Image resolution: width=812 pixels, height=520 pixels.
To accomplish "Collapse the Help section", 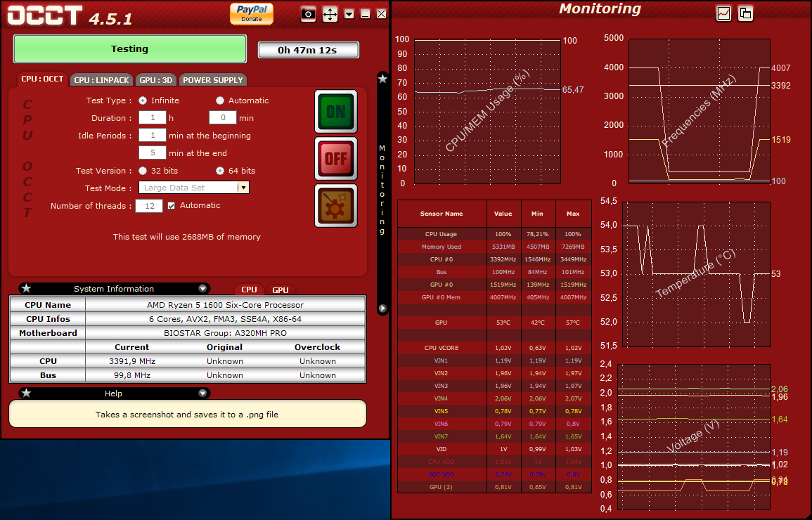I will coord(202,394).
